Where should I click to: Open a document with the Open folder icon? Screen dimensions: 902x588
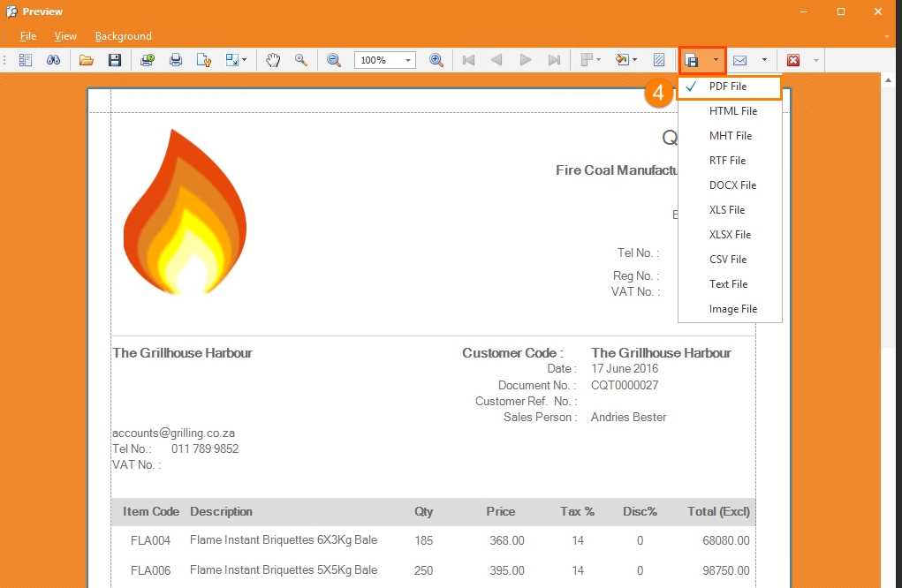tap(86, 59)
